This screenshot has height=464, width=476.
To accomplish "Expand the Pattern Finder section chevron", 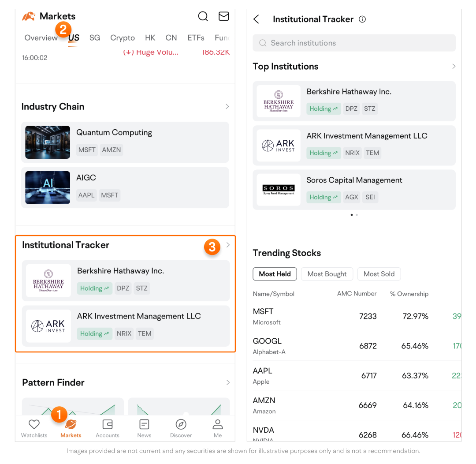I will pyautogui.click(x=227, y=382).
